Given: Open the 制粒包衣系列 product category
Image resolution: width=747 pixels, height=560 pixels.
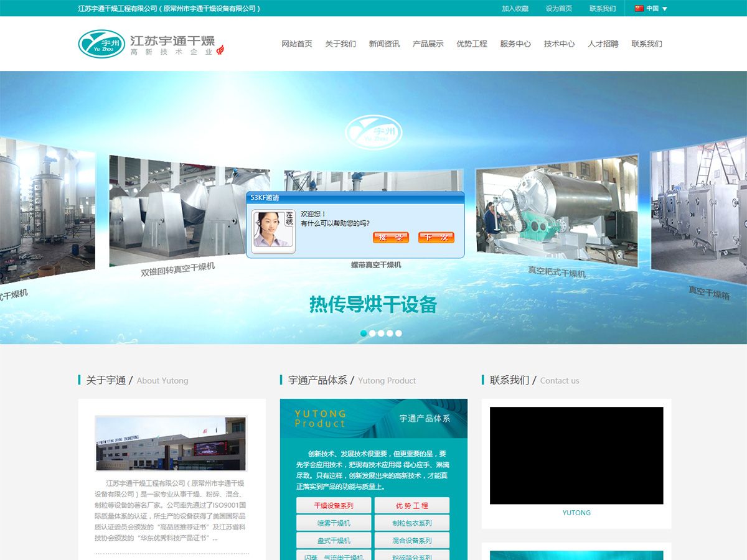Looking at the screenshot, I should click(412, 523).
